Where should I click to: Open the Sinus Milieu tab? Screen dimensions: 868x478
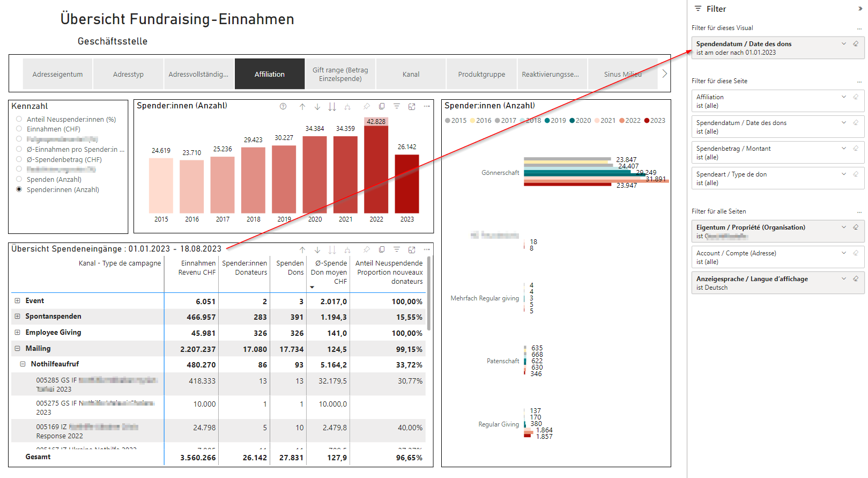coord(622,74)
